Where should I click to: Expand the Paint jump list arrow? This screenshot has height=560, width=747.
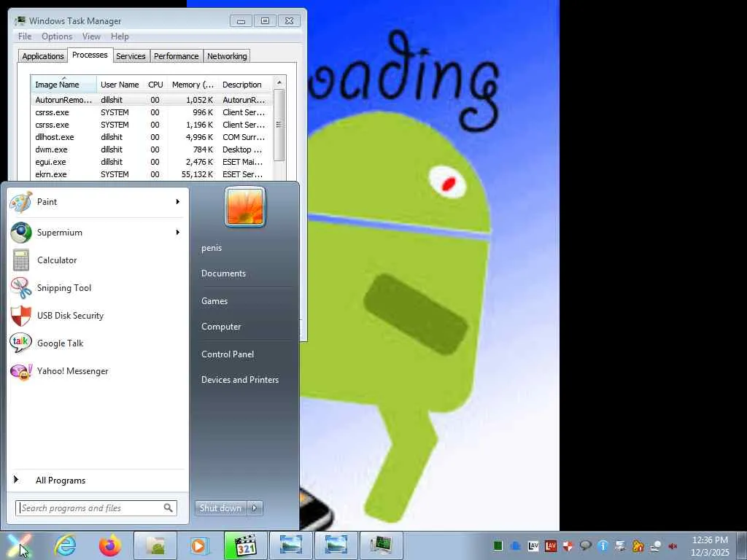[178, 202]
